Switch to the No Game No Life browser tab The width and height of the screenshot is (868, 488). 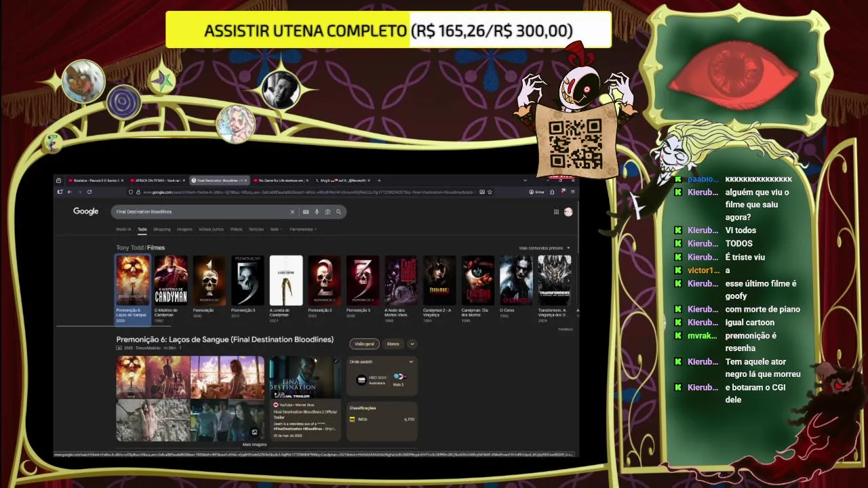coord(279,180)
